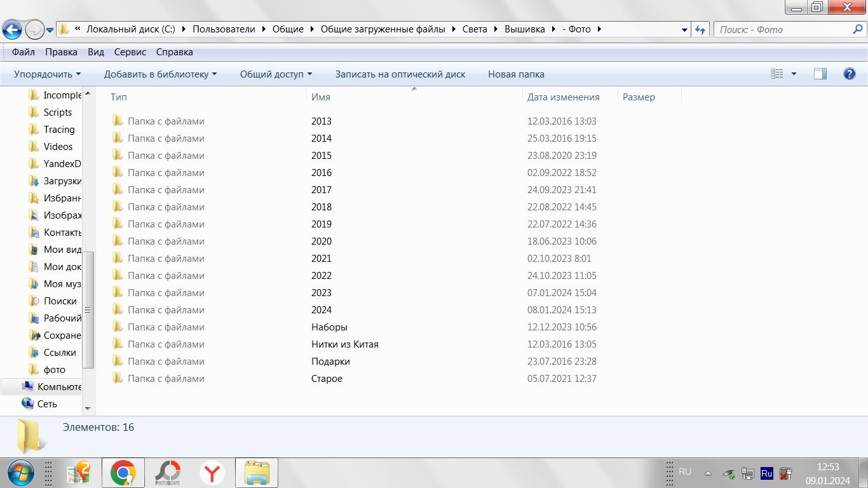Image resolution: width=868 pixels, height=488 pixels.
Task: Click Записать на оптический диск
Action: click(400, 74)
